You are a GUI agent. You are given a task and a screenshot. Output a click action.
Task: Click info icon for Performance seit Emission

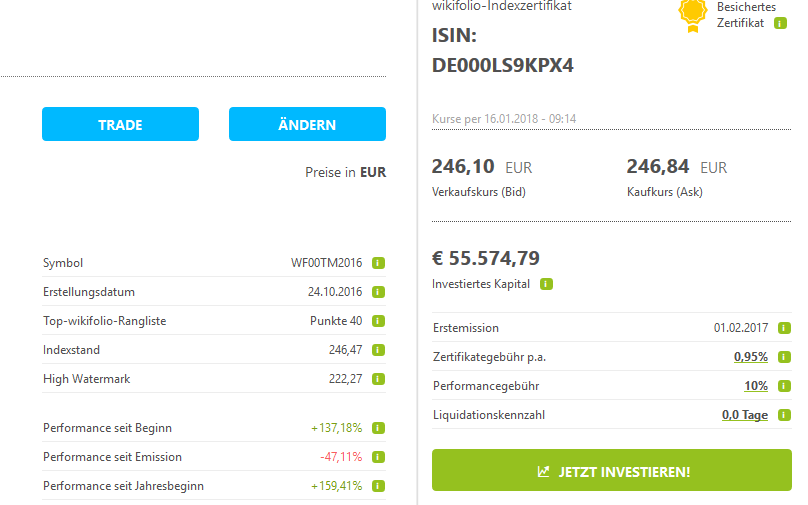click(x=379, y=457)
